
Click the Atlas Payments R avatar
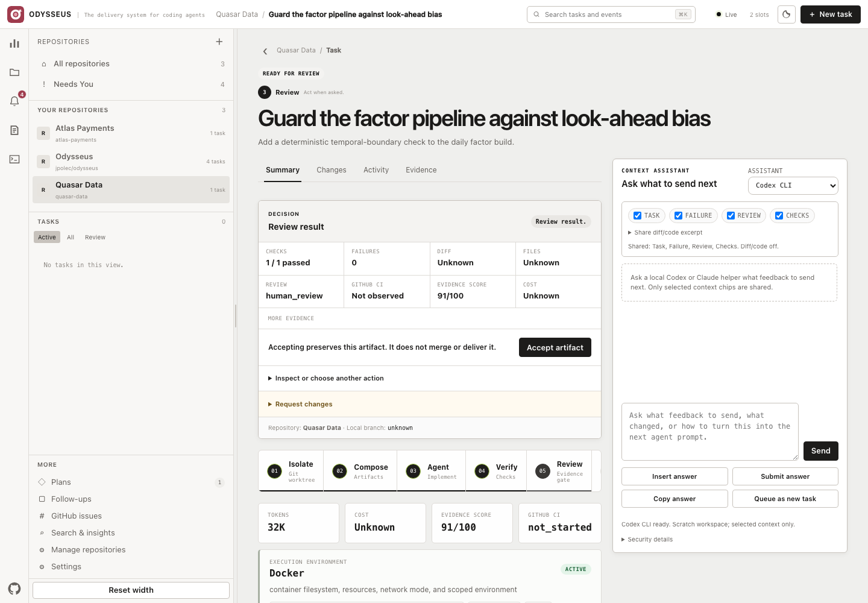43,133
